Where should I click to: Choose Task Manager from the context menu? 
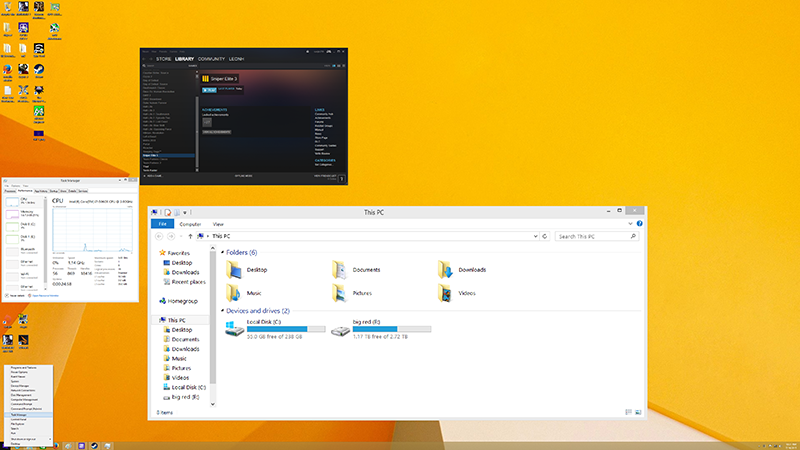(x=20, y=414)
